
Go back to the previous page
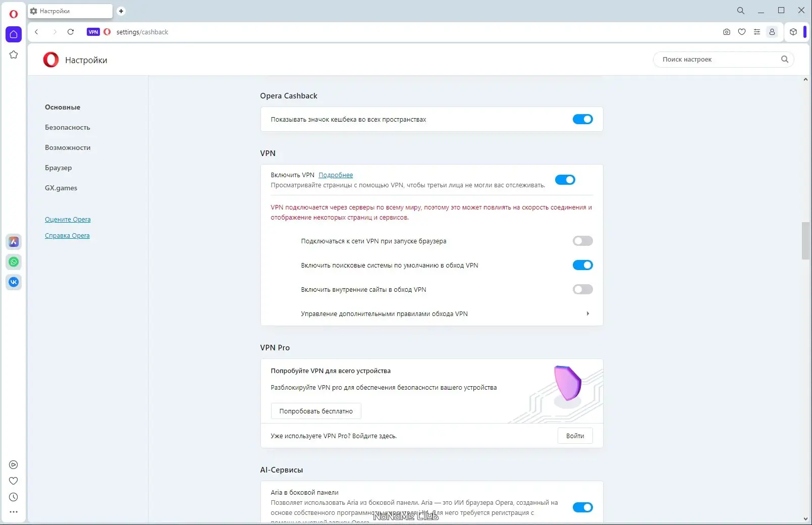(36, 32)
